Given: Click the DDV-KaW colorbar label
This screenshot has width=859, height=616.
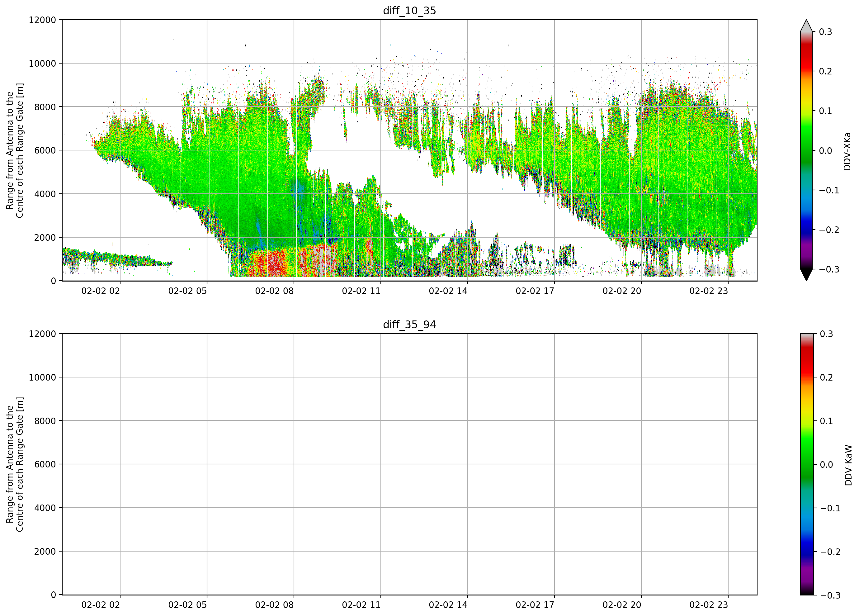Looking at the screenshot, I should tap(848, 465).
